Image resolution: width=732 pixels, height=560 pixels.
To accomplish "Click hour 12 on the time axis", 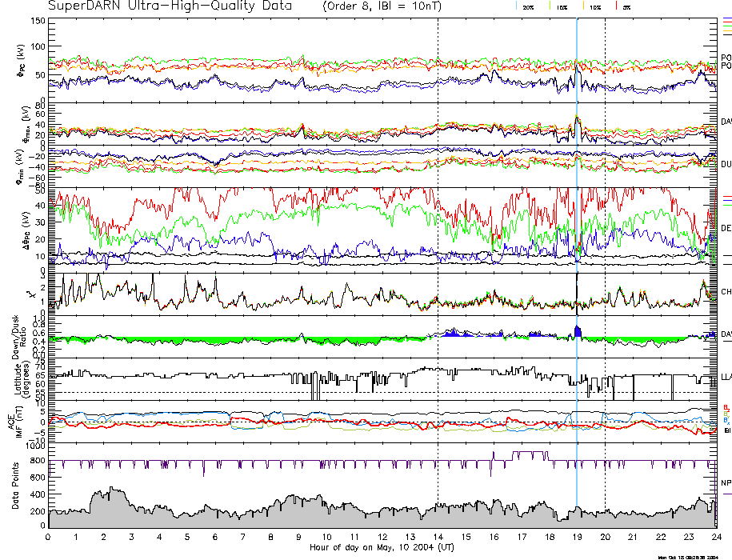I will 382,538.
